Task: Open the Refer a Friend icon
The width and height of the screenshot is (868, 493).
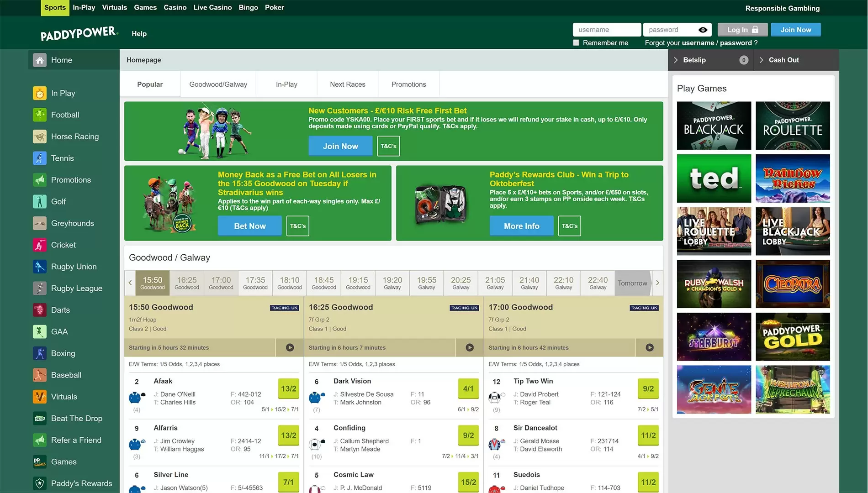Action: [x=40, y=440]
